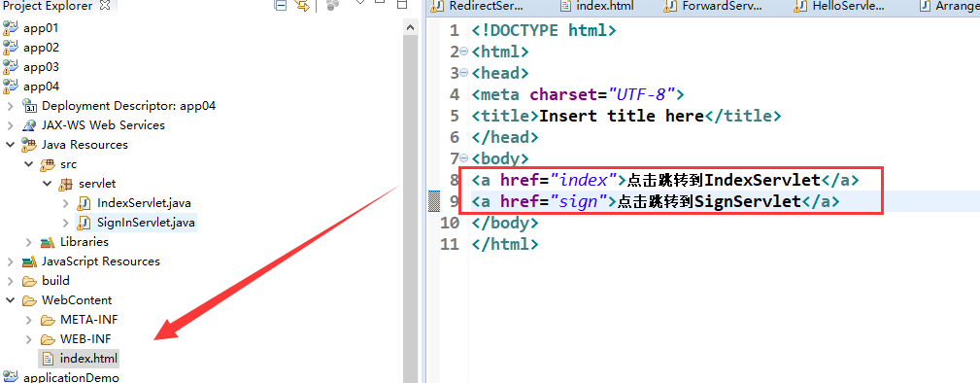Fold the head tag on line 3
The image size is (980, 383).
coord(463,73)
